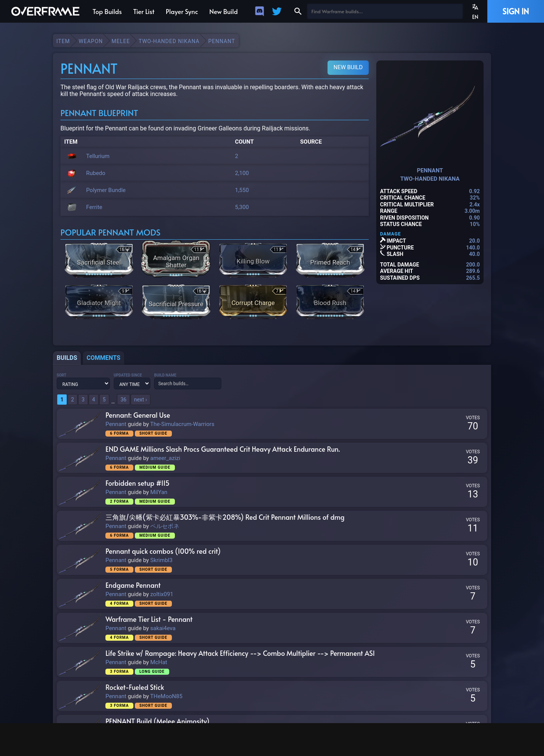Go to page 2 of builds
Screen dimensions: 544x756
point(73,400)
